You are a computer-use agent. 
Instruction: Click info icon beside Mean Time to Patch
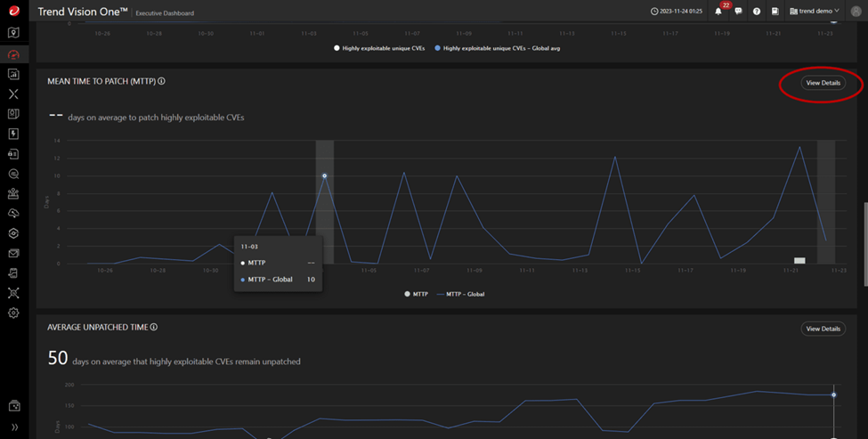pos(161,81)
